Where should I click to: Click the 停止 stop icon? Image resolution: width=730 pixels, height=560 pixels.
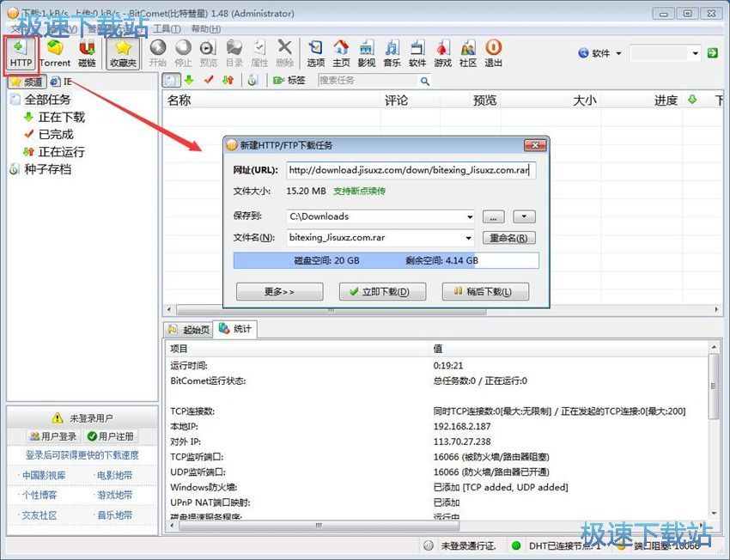(x=183, y=53)
